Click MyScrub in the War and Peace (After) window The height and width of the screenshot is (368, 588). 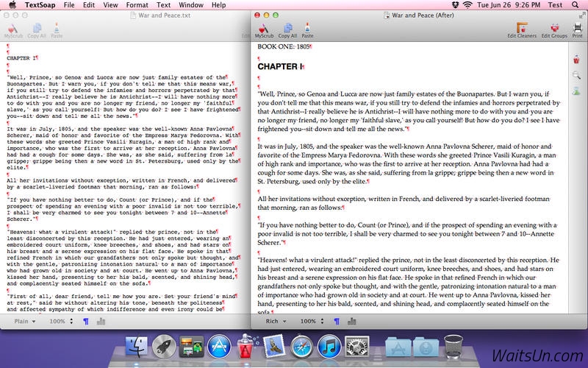point(264,30)
